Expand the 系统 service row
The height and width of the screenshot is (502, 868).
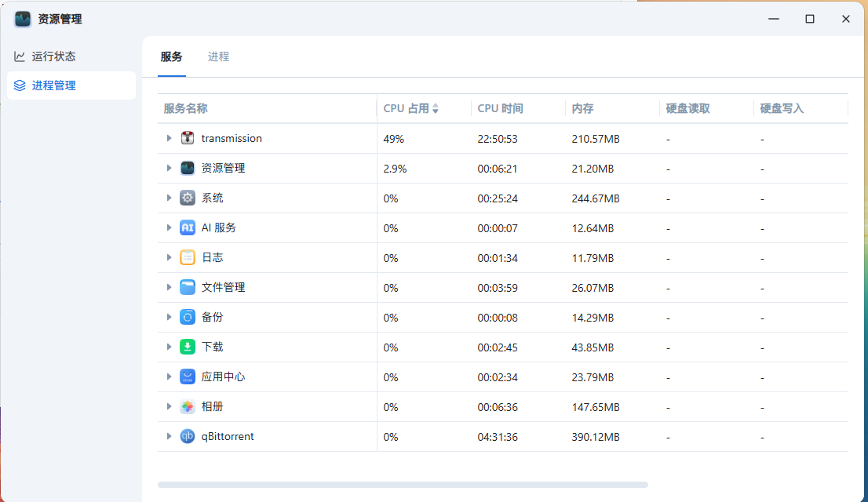[169, 198]
